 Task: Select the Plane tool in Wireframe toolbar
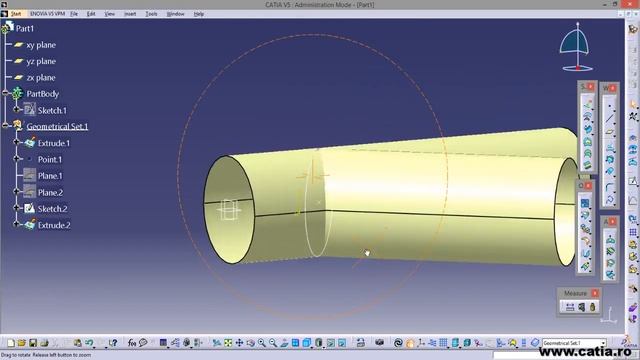[609, 132]
